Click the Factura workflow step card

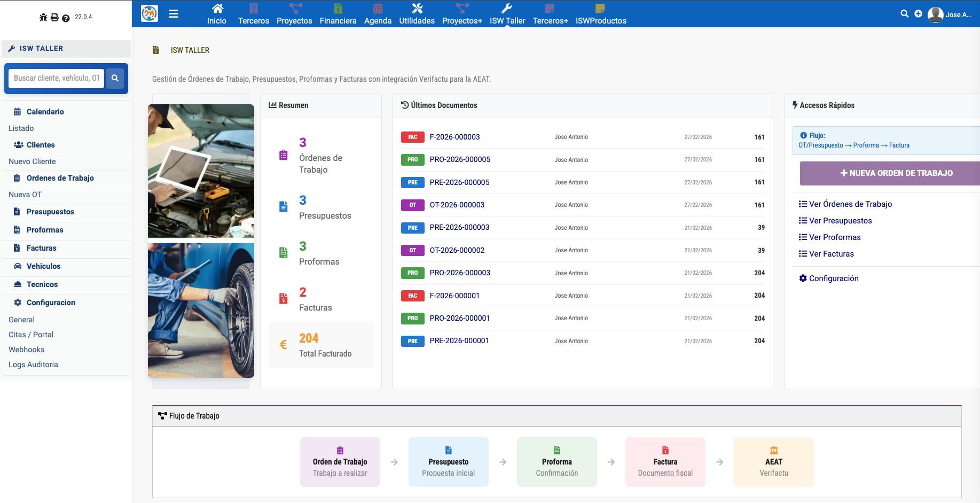(665, 462)
